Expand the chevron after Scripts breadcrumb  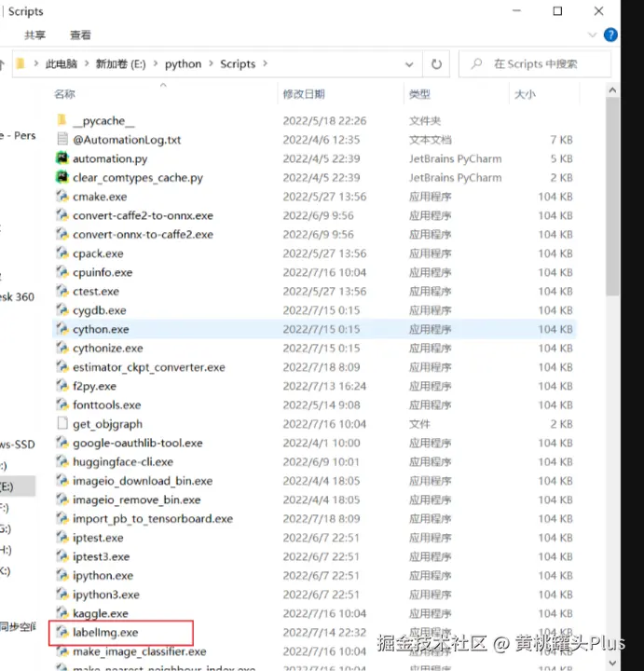click(265, 63)
